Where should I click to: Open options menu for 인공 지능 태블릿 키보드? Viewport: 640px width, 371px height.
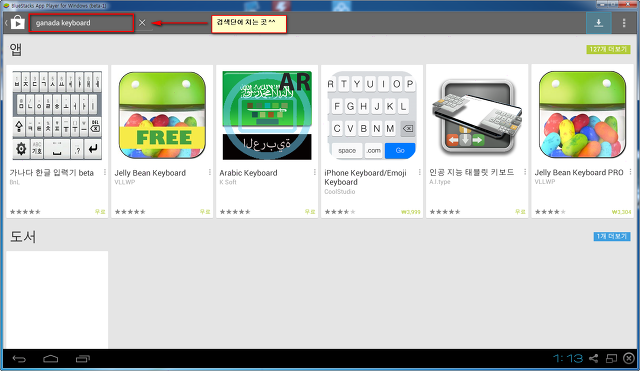click(x=525, y=172)
